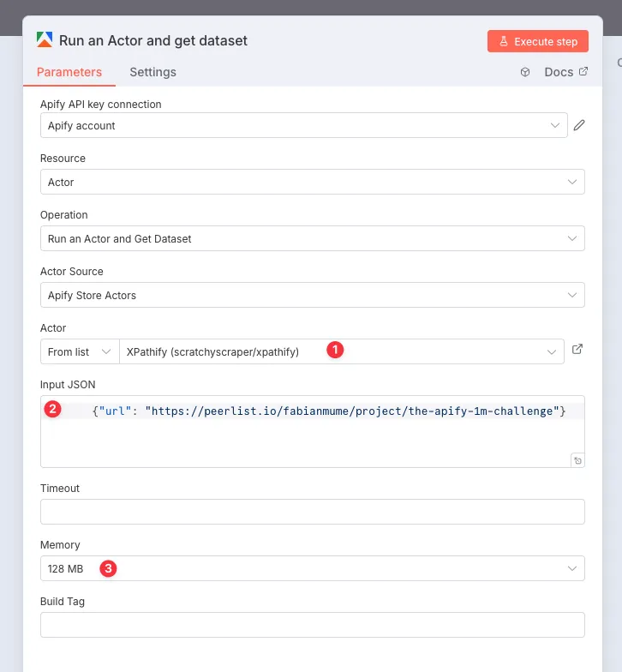Select the Parameters tab

pos(69,72)
